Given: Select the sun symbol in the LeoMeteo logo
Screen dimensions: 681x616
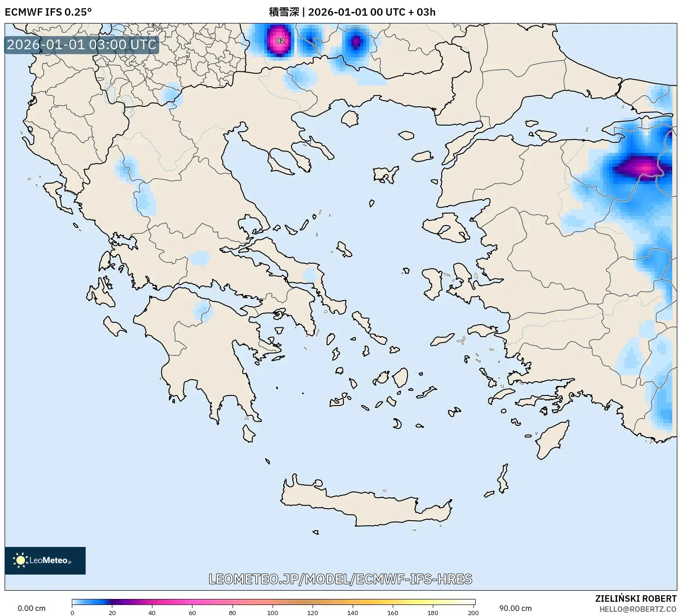Looking at the screenshot, I should (x=21, y=560).
